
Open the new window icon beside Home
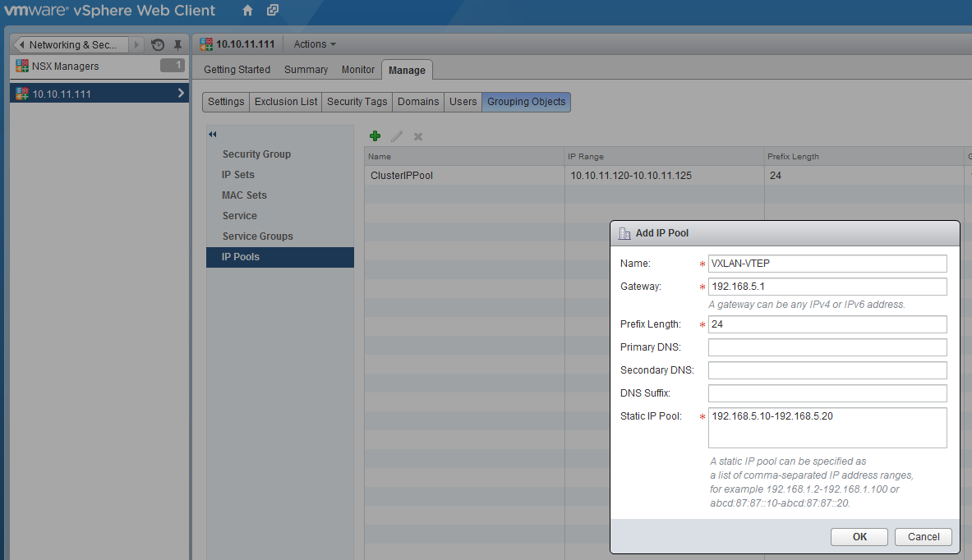click(273, 11)
